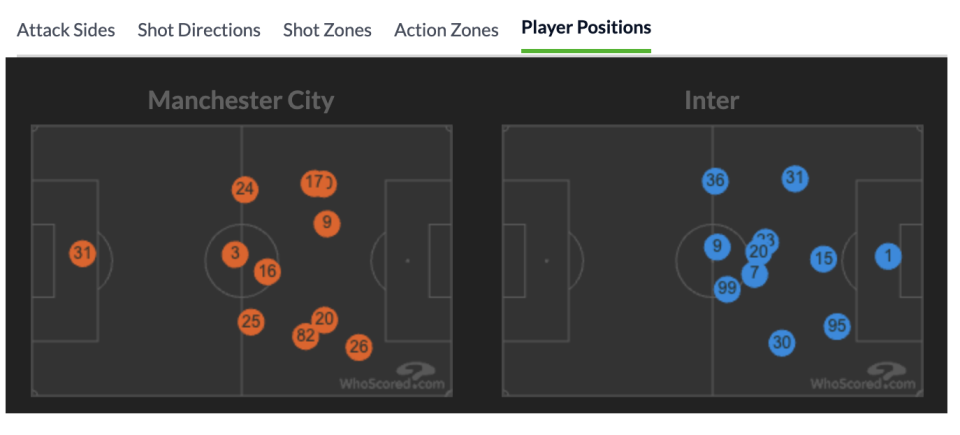This screenshot has height=435, width=960.
Task: Click Manchester City player marker 26
Action: [358, 347]
